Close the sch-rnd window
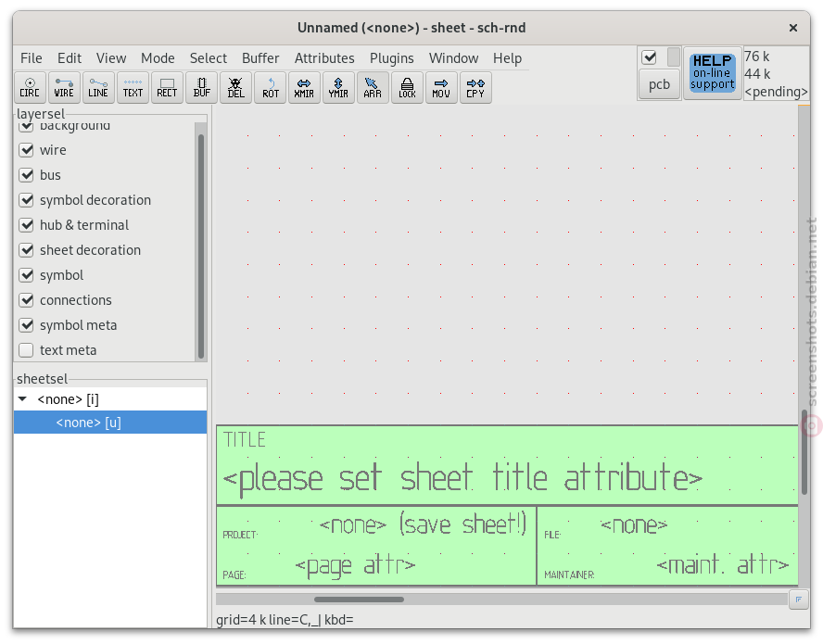The height and width of the screenshot is (644, 823). [793, 28]
